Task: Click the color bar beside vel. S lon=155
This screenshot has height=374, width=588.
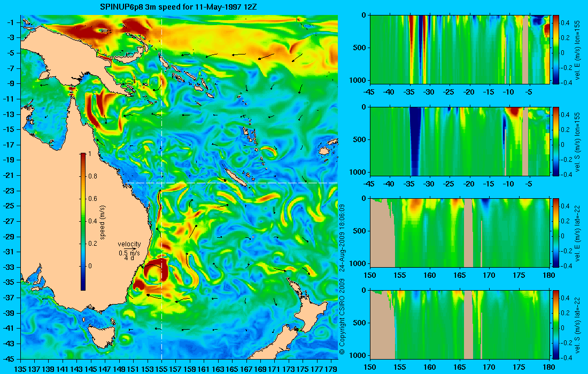Action: pyautogui.click(x=555, y=141)
